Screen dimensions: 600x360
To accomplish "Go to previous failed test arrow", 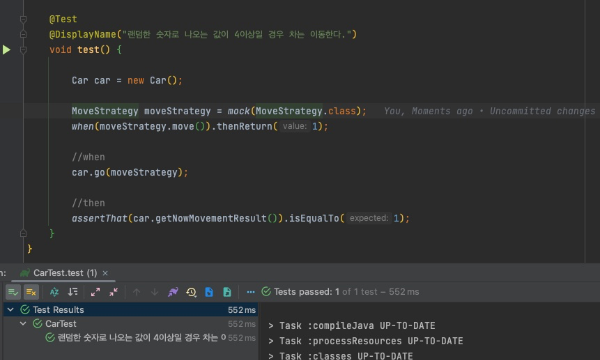I will (x=136, y=292).
